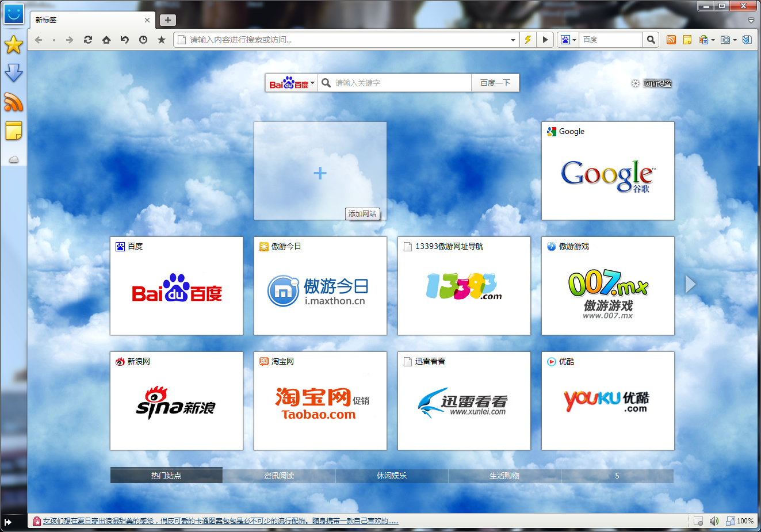The width and height of the screenshot is (761, 532).
Task: Go to the home page icon
Action: 106,40
